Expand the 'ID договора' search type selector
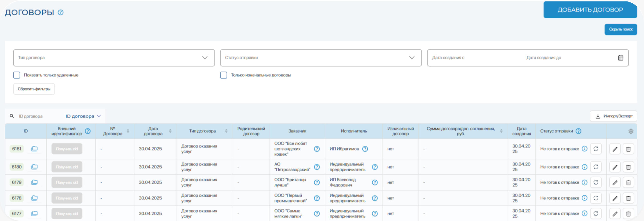The image size is (644, 221). pos(83,116)
